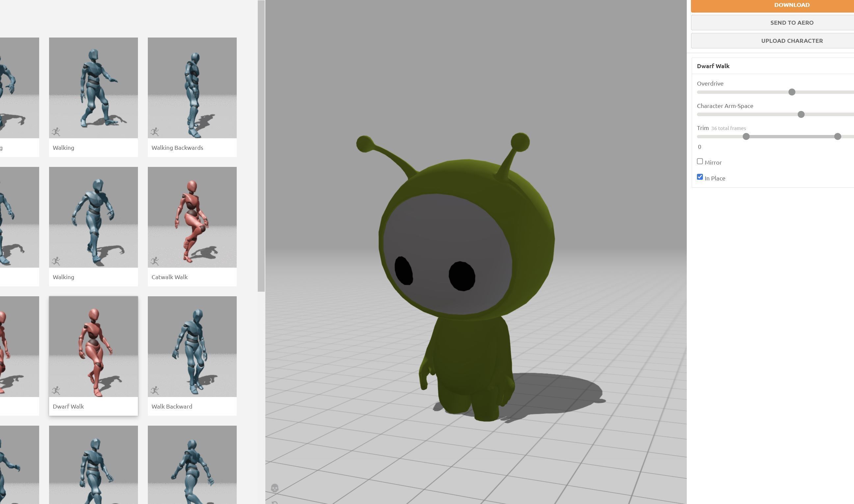Select the cut-off thumbnail directly below Dwarf Walk
Screen dimensions: 854x504
[x=93, y=464]
